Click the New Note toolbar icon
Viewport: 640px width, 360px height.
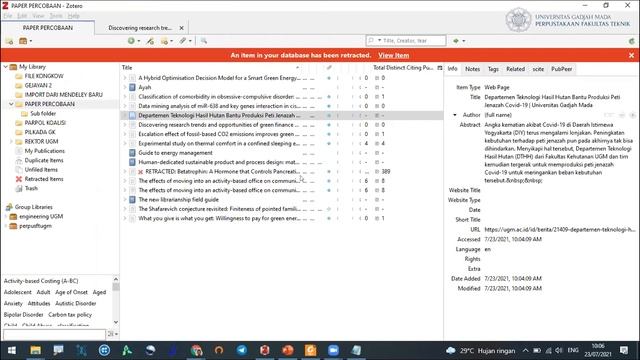167,41
